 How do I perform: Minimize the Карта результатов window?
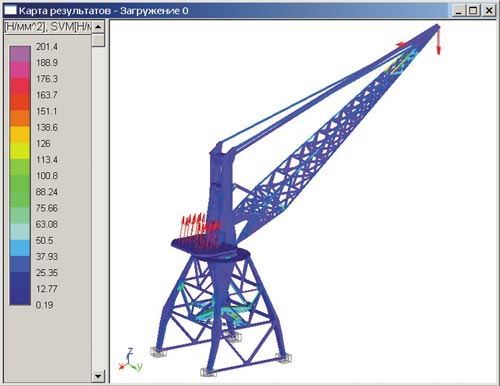point(459,11)
